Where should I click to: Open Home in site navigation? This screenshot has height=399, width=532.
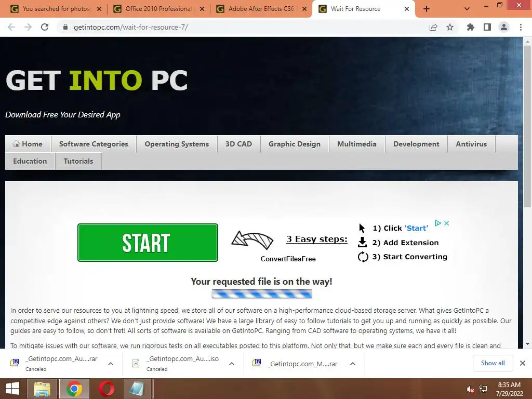point(28,144)
